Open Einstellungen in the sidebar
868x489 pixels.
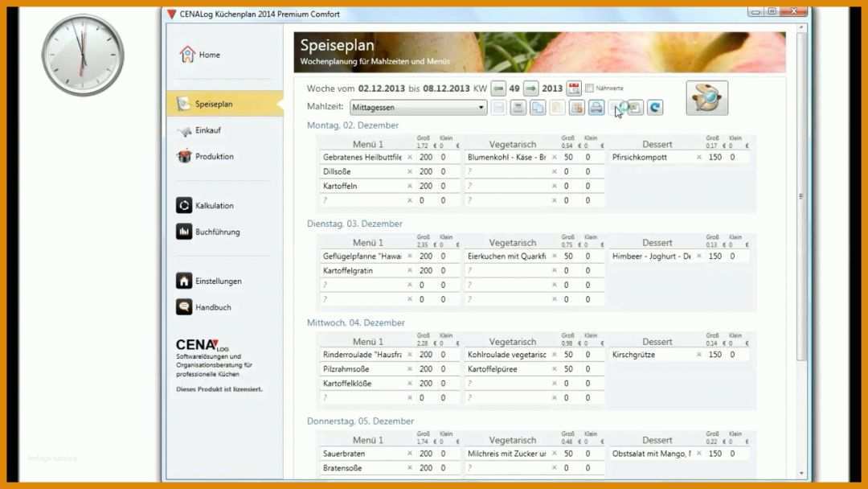209,281
